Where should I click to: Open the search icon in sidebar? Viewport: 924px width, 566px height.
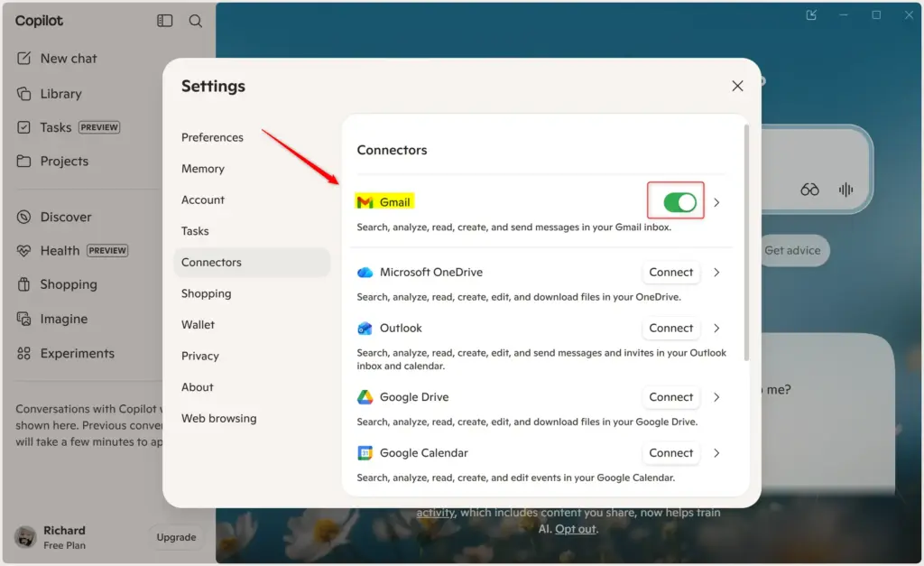point(196,22)
